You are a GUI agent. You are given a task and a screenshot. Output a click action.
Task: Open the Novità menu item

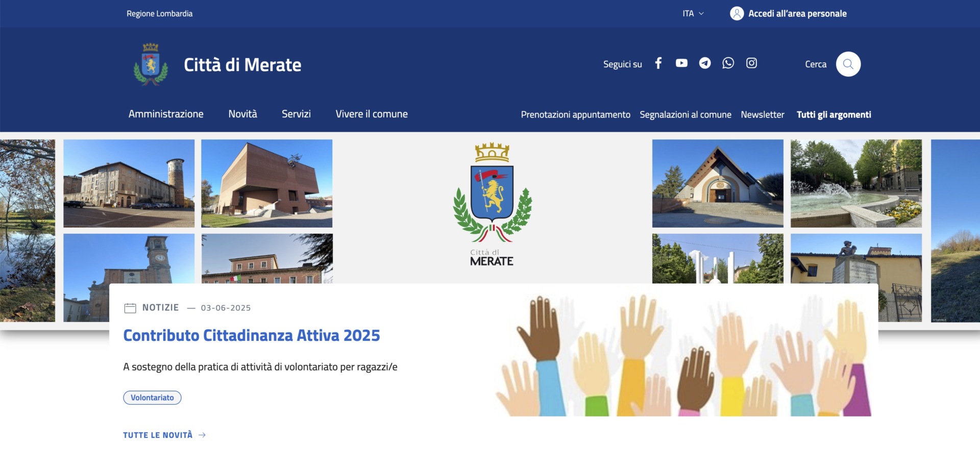click(x=242, y=114)
